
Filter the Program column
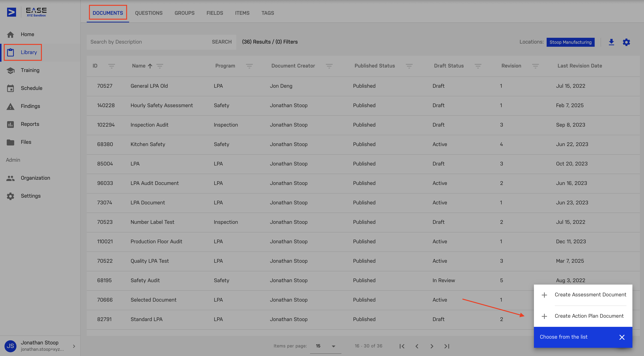[x=249, y=66]
